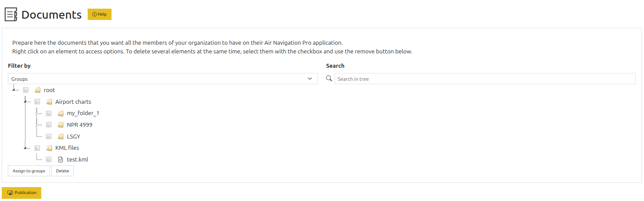
Task: Click the my_folder_1 folder icon
Action: point(61,113)
